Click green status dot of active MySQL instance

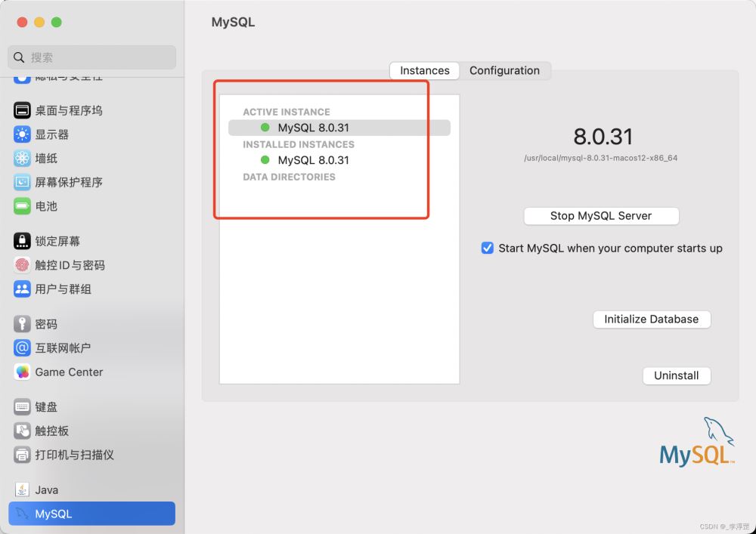coord(265,128)
